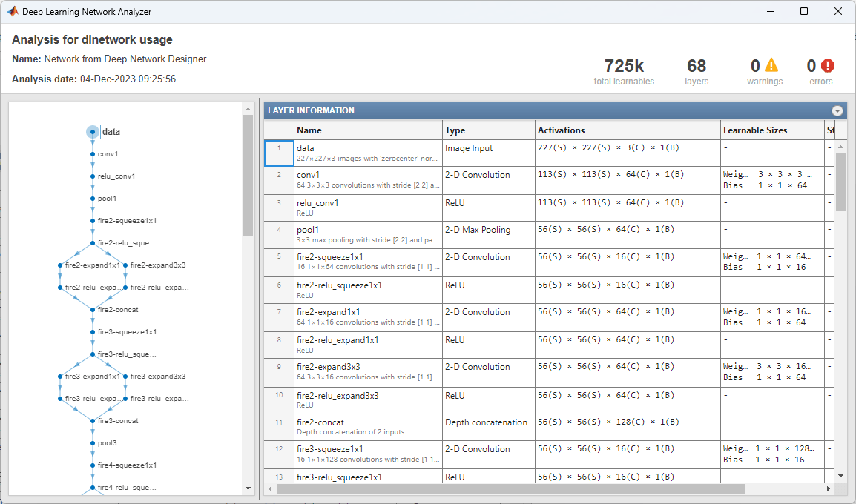Select row 11 fire2-concat in table
Image resolution: width=856 pixels, height=504 pixels.
[368, 427]
